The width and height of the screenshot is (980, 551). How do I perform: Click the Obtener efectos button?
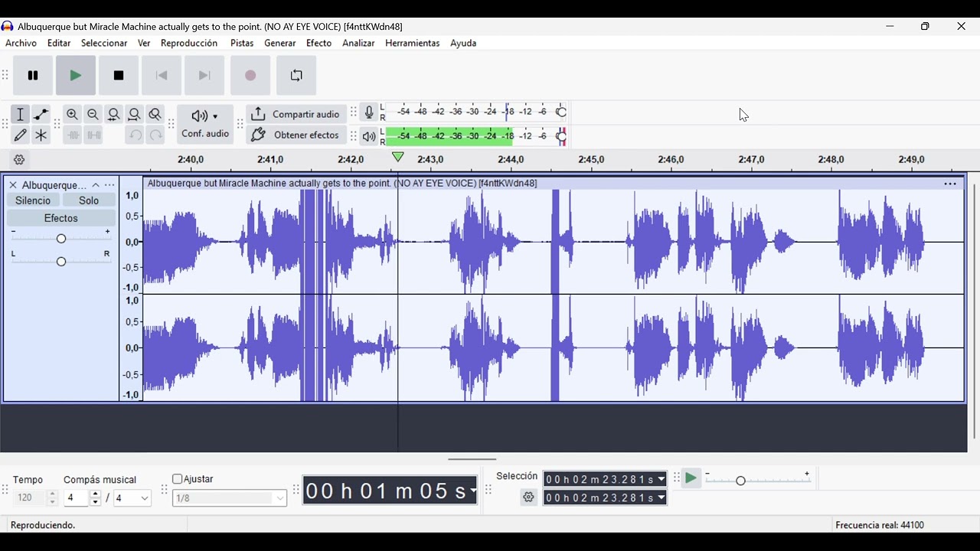(x=296, y=135)
